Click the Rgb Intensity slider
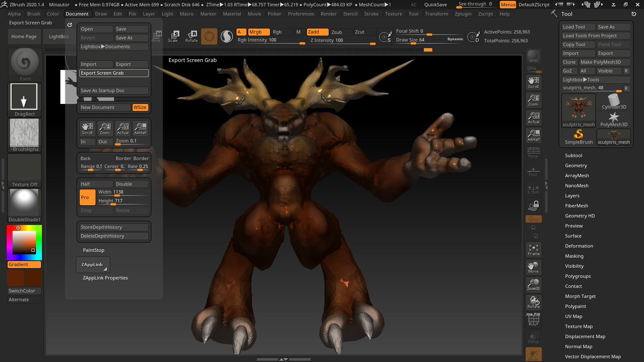Image resolution: width=644 pixels, height=362 pixels. click(271, 40)
